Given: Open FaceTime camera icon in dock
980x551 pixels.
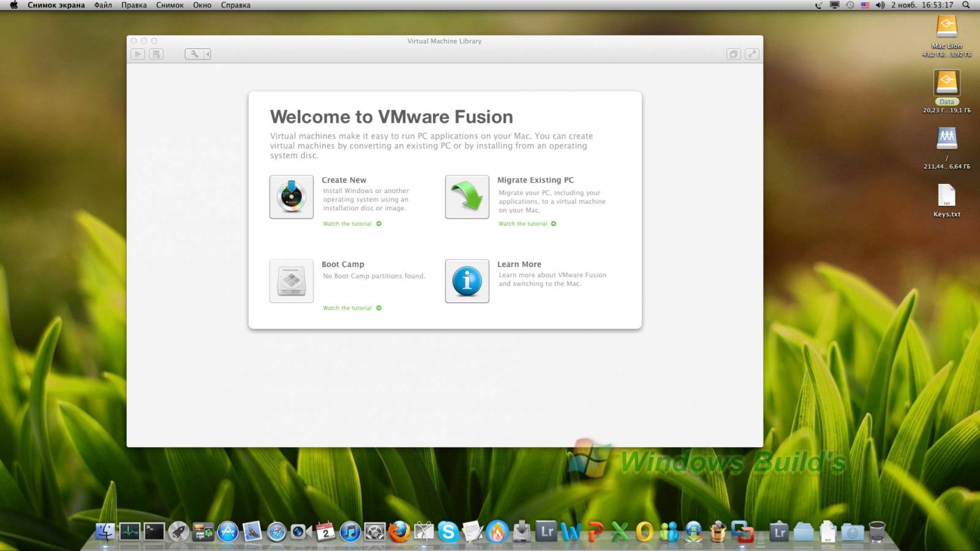Looking at the screenshot, I should click(x=301, y=531).
